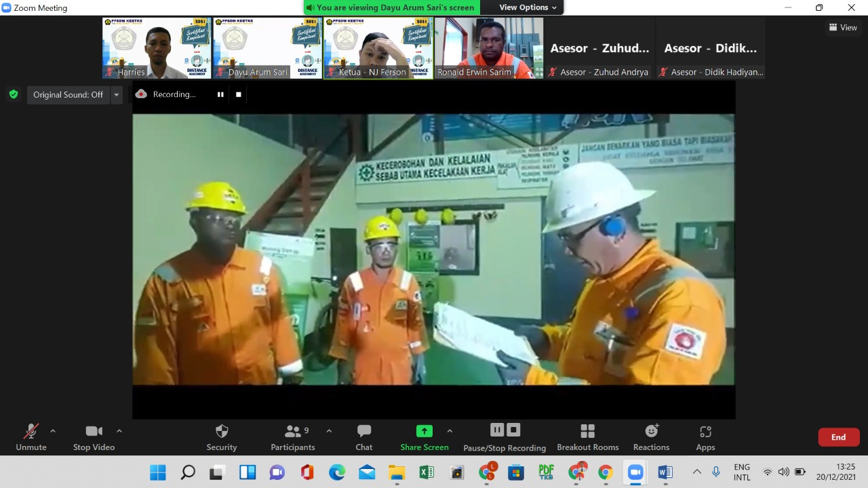Open File Explorer from the taskbar
This screenshot has width=868, height=488.
397,472
